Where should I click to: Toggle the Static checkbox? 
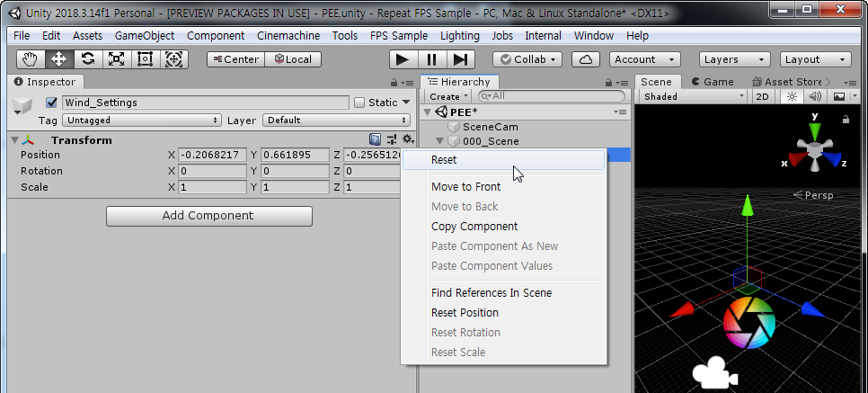pyautogui.click(x=359, y=103)
